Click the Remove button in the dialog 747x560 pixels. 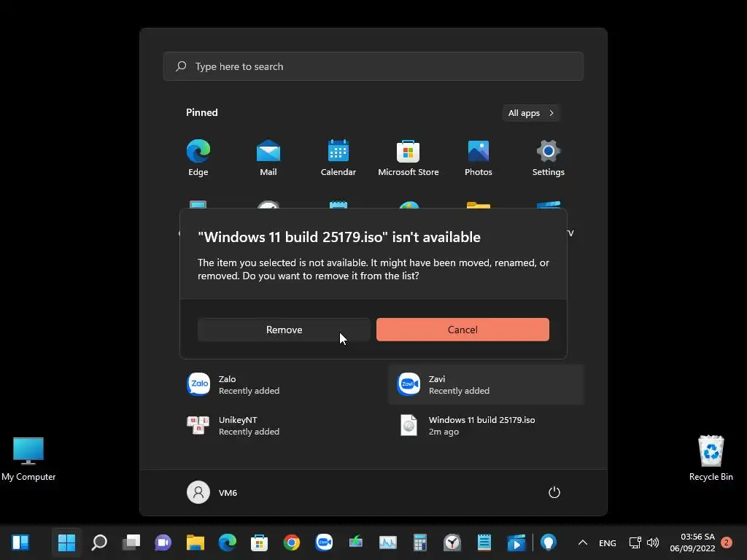coord(284,330)
